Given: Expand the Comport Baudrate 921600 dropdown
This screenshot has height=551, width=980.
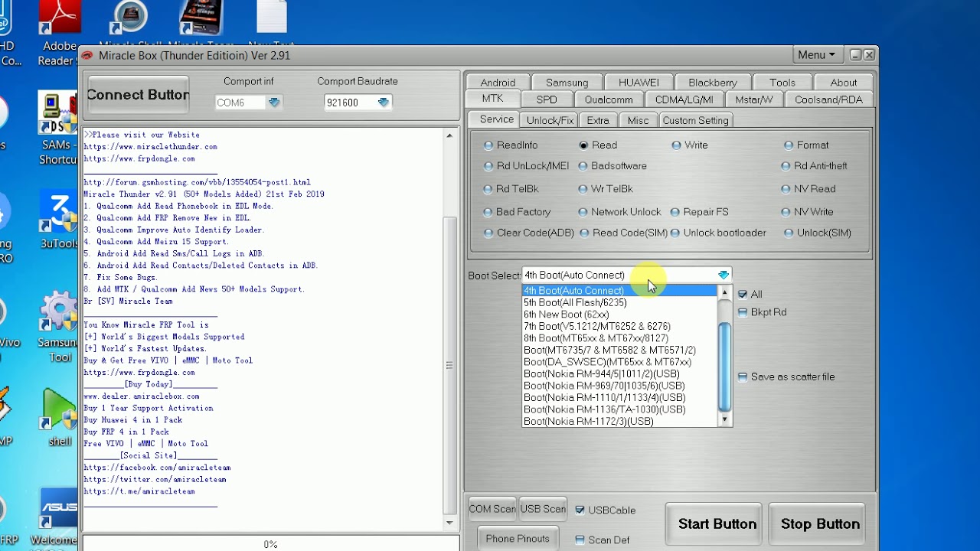Looking at the screenshot, I should pos(384,103).
